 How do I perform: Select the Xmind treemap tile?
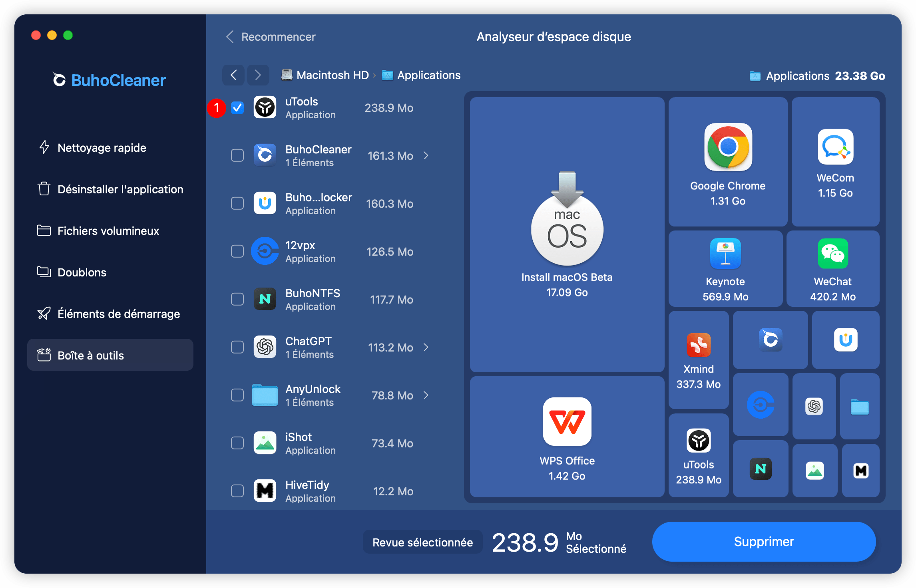(699, 360)
